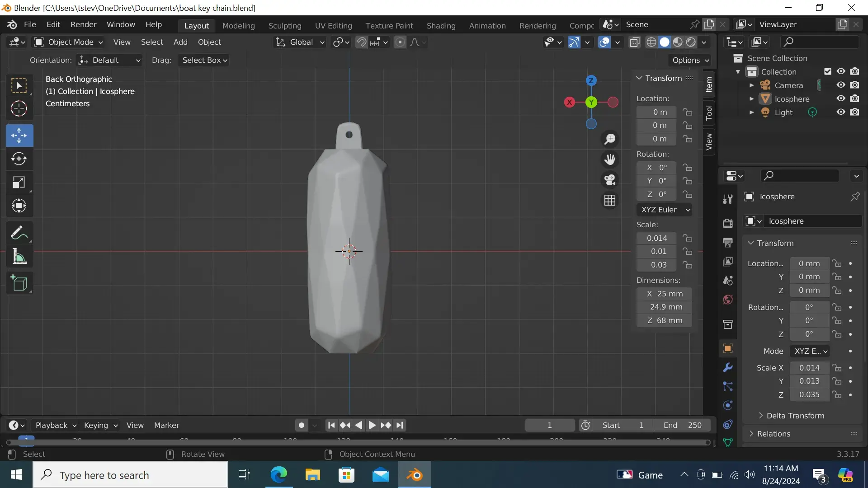Viewport: 868px width, 488px height.
Task: Toggle snapping magnet
Action: coord(361,42)
